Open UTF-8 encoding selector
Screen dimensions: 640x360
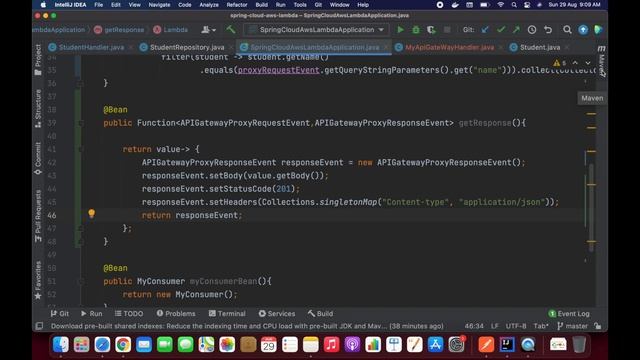point(516,326)
